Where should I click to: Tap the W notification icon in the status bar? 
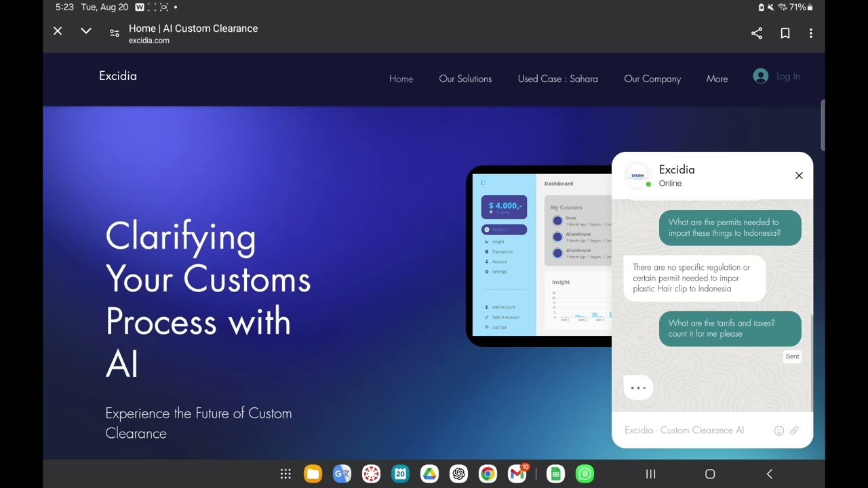(140, 7)
